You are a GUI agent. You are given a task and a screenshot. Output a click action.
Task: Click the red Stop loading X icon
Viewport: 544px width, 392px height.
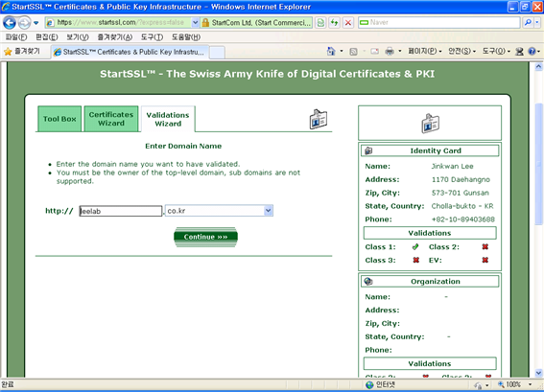(x=348, y=23)
